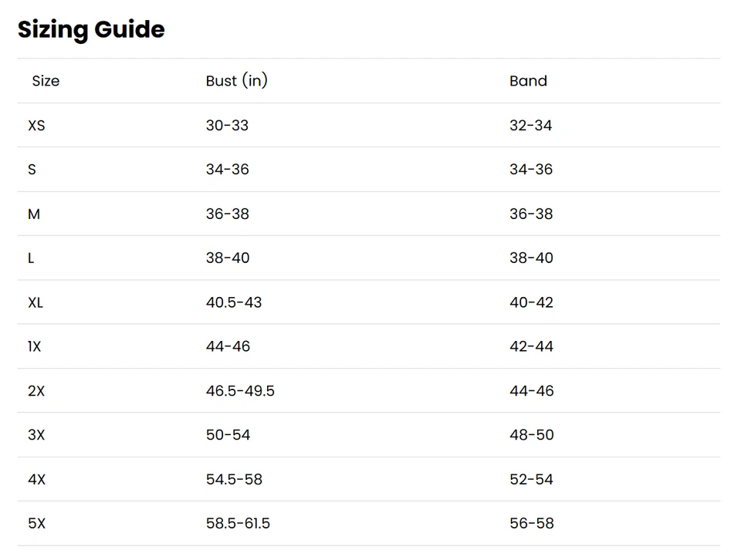
Task: Select the M size cell
Action: click(34, 214)
